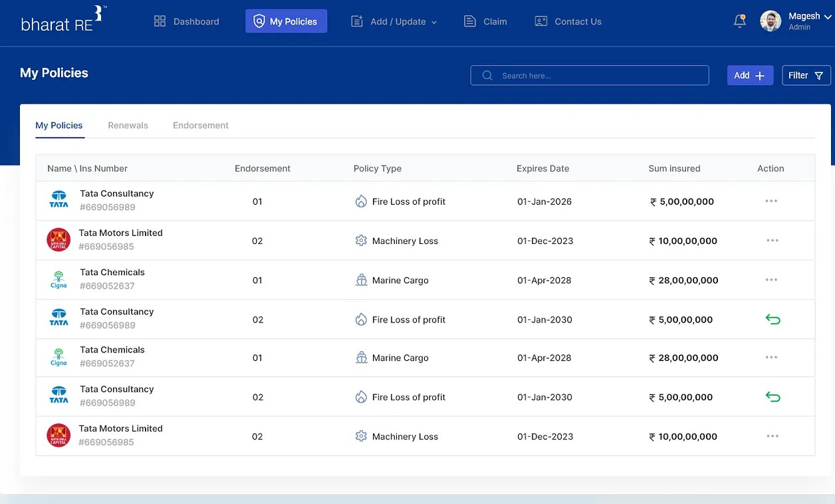The image size is (835, 504).
Task: Click ₹ 28,00,00,000 in the first Tata Chemicals row
Action: coord(683,280)
